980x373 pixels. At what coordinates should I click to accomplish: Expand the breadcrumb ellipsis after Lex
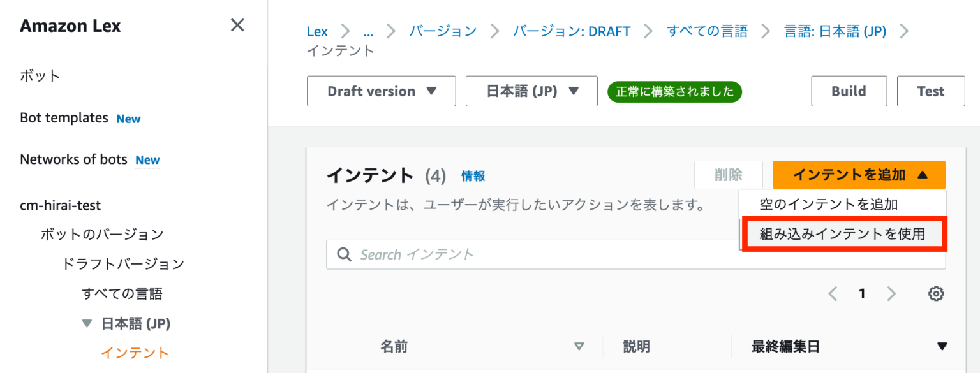pyautogui.click(x=369, y=31)
